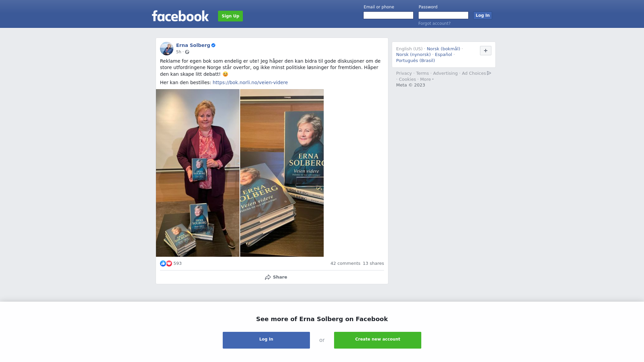Open the plus button for more languages

pos(486,51)
